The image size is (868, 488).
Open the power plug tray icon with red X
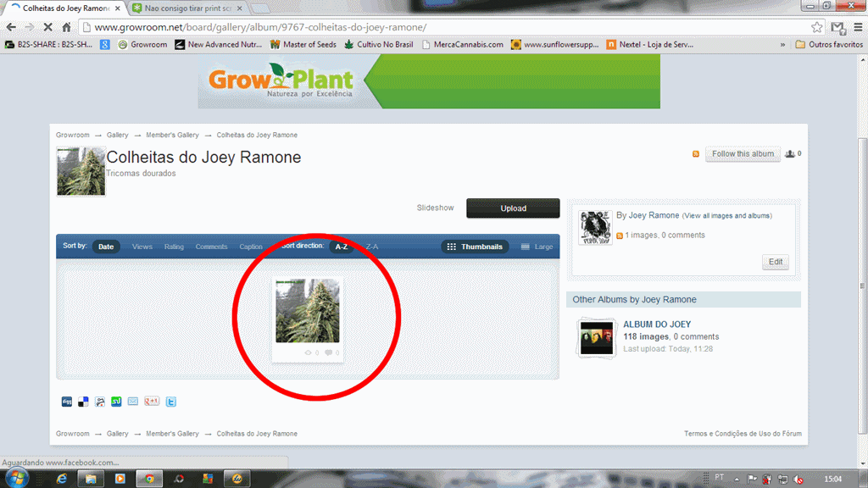(x=766, y=480)
